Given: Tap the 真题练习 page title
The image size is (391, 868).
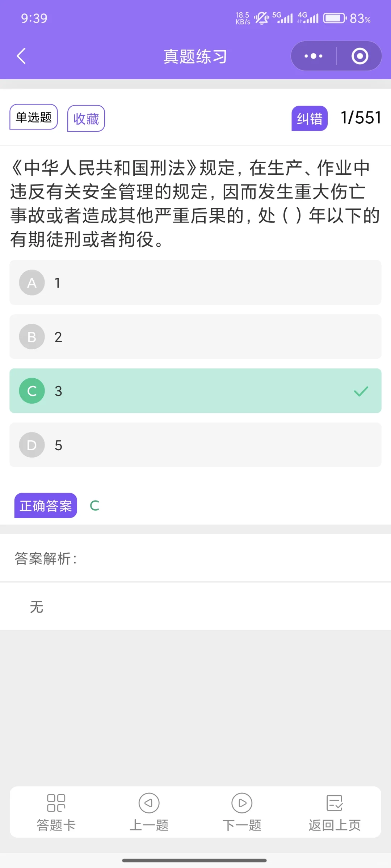Looking at the screenshot, I should pos(195,56).
